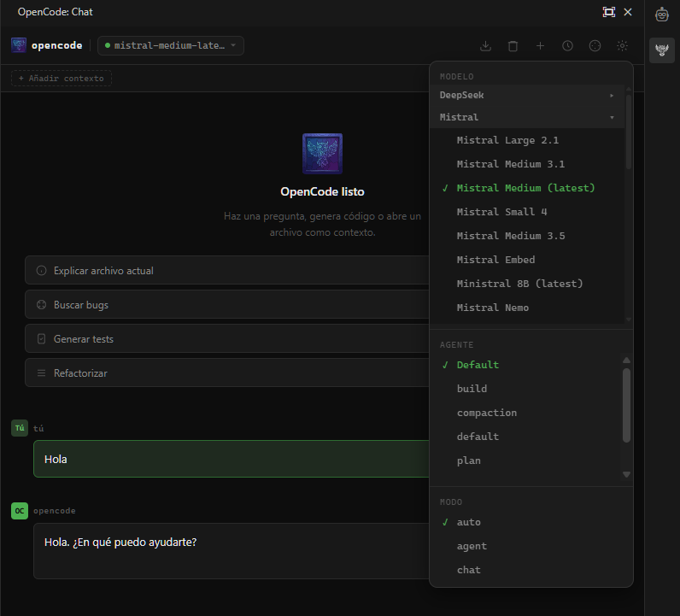Click the MODELO section label

tap(457, 77)
